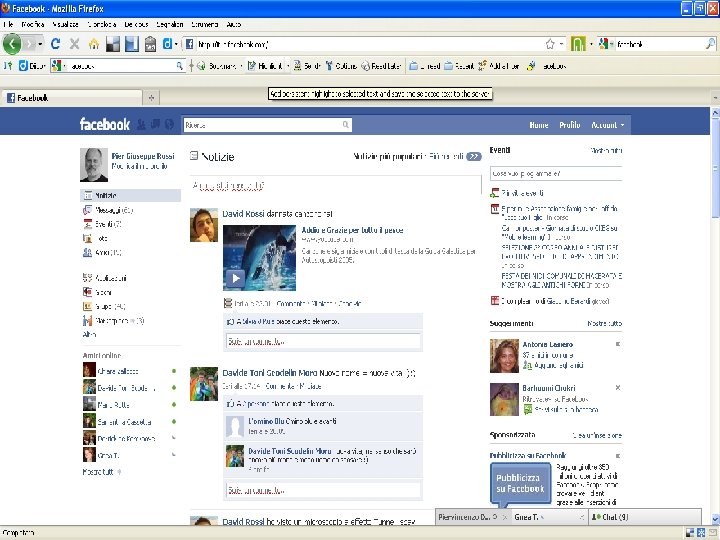Open Amici in the left sidebar

tap(102, 252)
